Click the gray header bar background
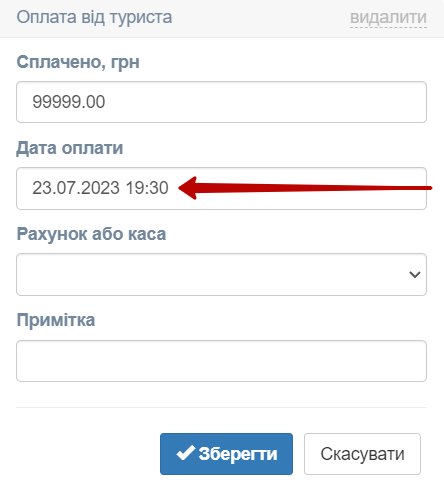The image size is (444, 491). tap(260, 18)
